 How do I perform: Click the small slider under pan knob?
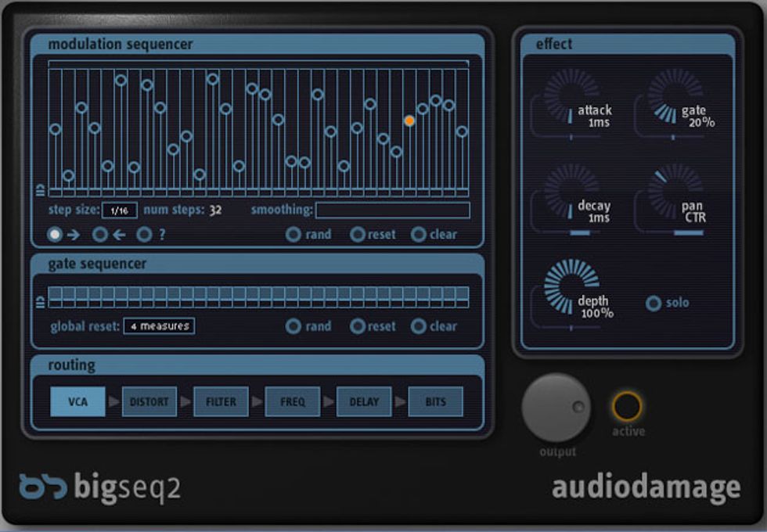674,233
